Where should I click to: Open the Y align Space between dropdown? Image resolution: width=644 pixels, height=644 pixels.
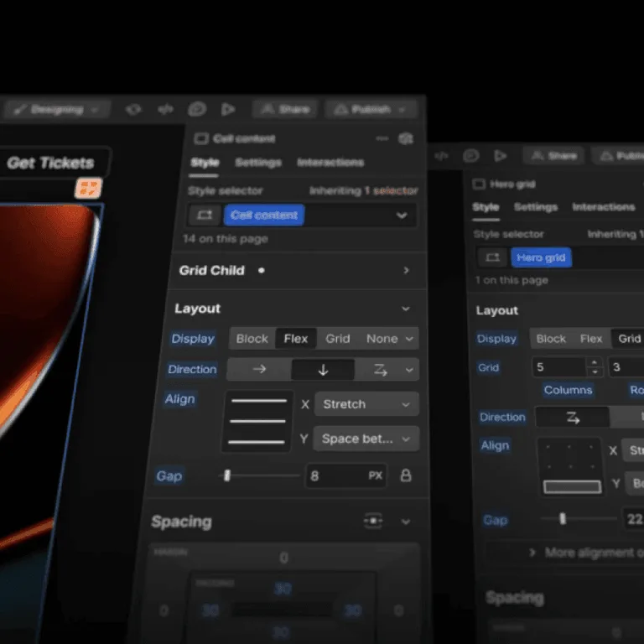[366, 439]
